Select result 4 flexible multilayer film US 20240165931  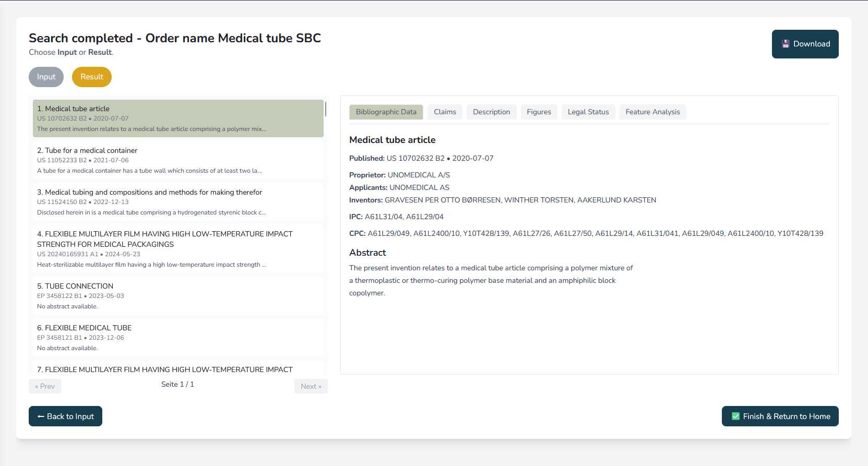pyautogui.click(x=178, y=249)
